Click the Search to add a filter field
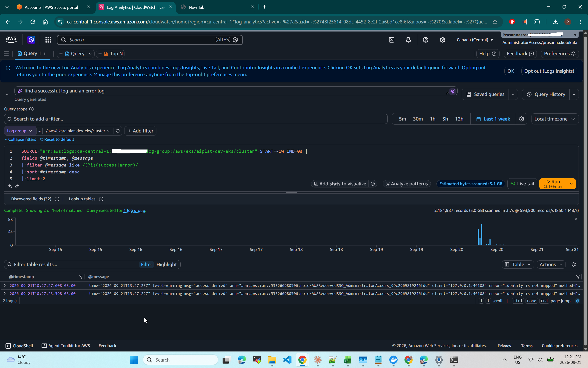 (196, 119)
